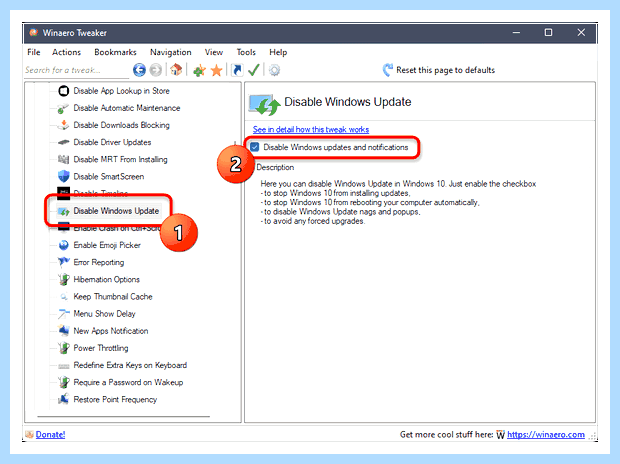Select Menu Show Delay text

tap(104, 314)
